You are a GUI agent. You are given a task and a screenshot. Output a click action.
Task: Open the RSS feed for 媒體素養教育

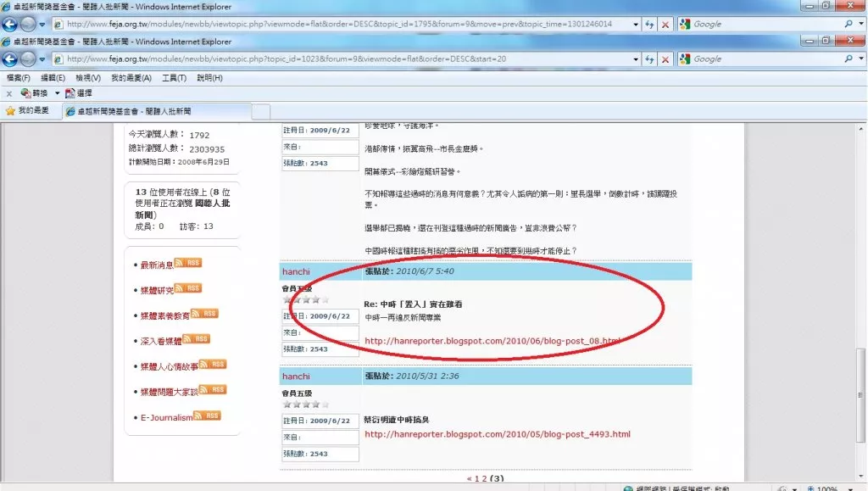(205, 314)
